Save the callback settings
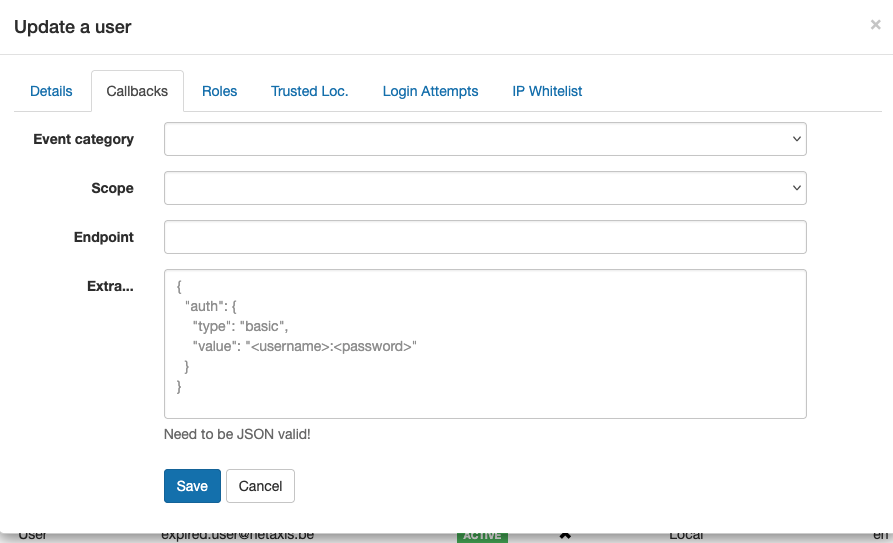Image resolution: width=893 pixels, height=543 pixels. (192, 486)
